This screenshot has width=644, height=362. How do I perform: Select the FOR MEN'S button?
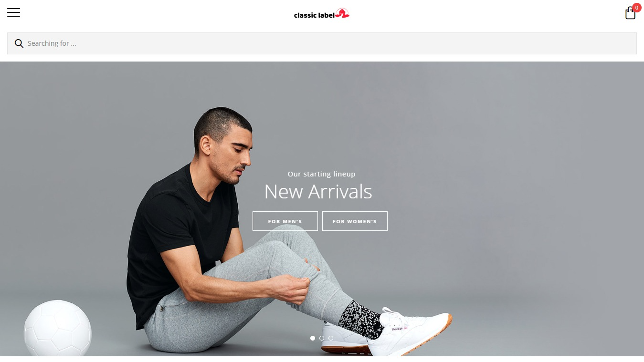[x=285, y=221]
